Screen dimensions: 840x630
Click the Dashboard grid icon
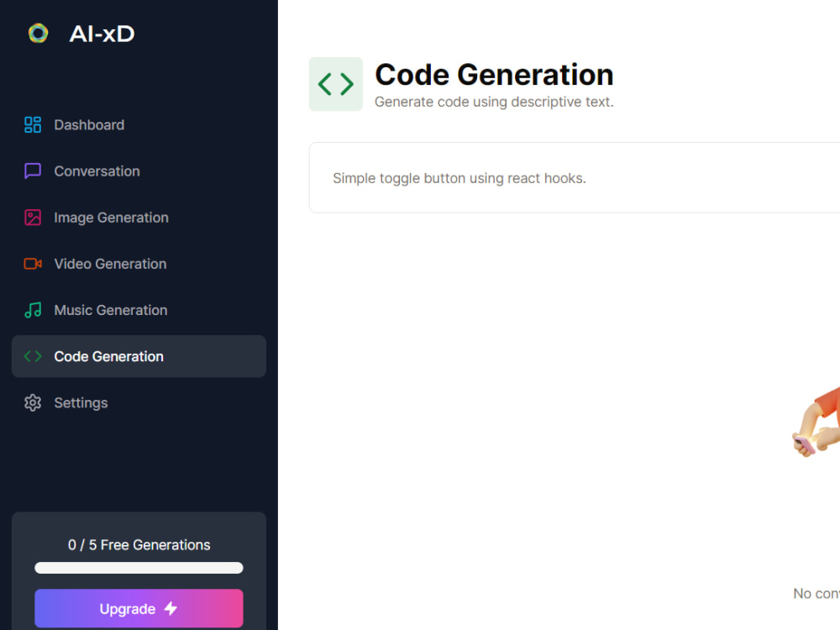click(33, 125)
